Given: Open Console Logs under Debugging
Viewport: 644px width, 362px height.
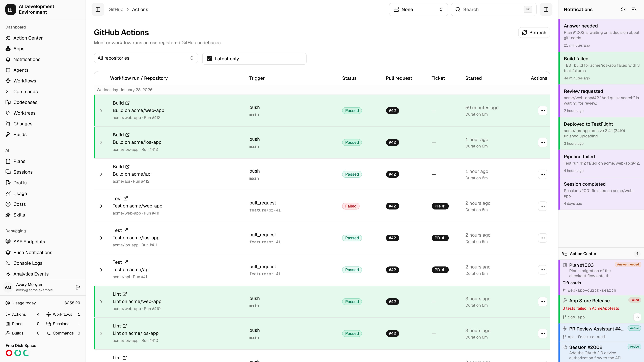Looking at the screenshot, I should point(43,263).
